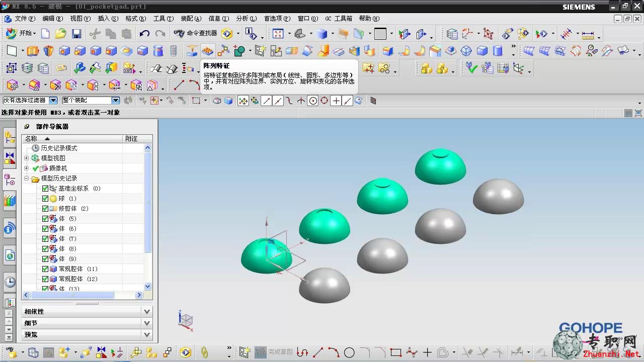Select the Delete Face icon
This screenshot has height=362, width=644.
click(55, 85)
